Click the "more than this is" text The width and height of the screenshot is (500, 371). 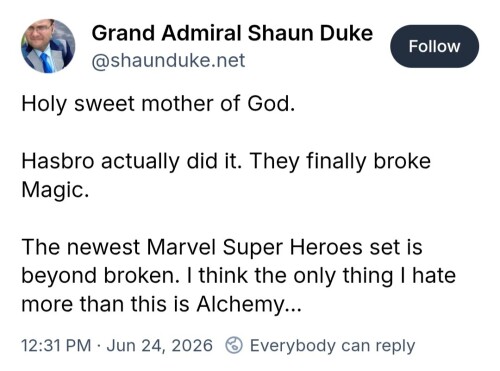pyautogui.click(x=105, y=304)
